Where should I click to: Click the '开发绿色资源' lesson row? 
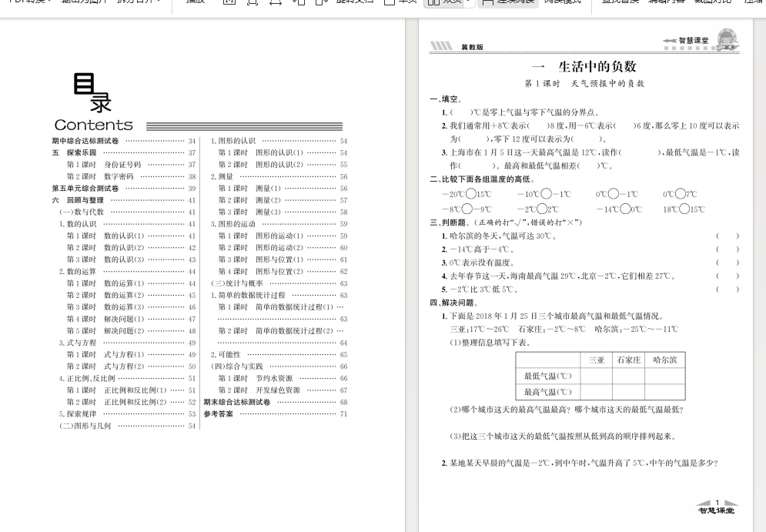(x=283, y=390)
